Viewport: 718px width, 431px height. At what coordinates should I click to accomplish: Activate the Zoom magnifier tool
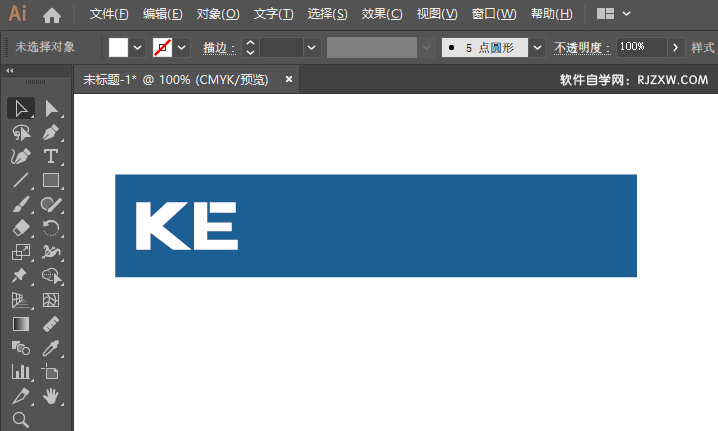21,420
